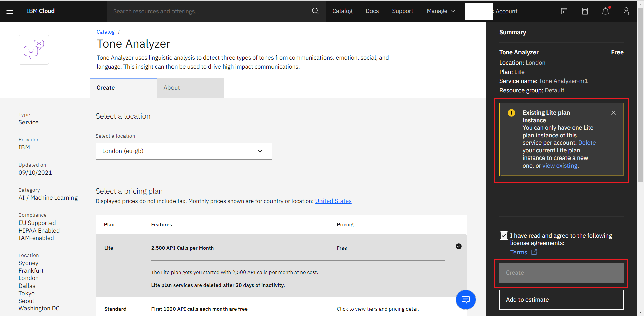Viewport: 644px width, 316px height.
Task: Click the 'Free' price in Summary
Action: point(617,52)
